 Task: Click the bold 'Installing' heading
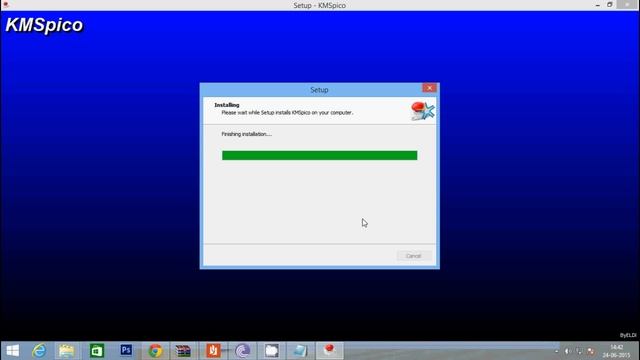tap(227, 105)
